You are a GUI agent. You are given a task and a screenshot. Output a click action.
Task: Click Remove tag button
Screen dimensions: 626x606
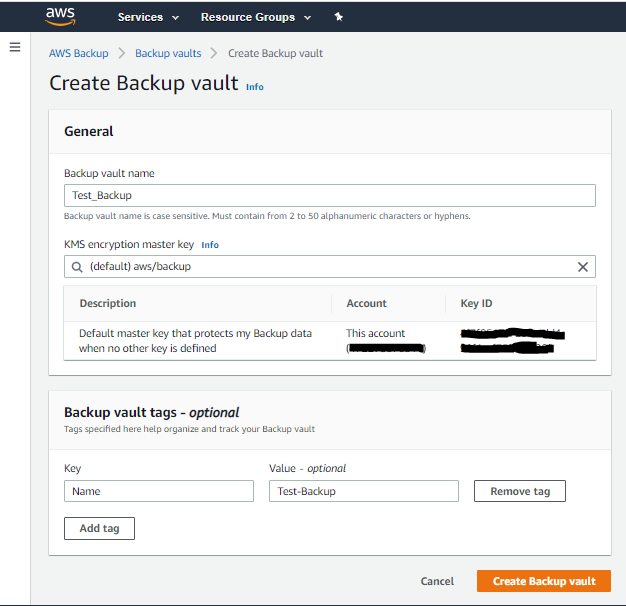520,491
